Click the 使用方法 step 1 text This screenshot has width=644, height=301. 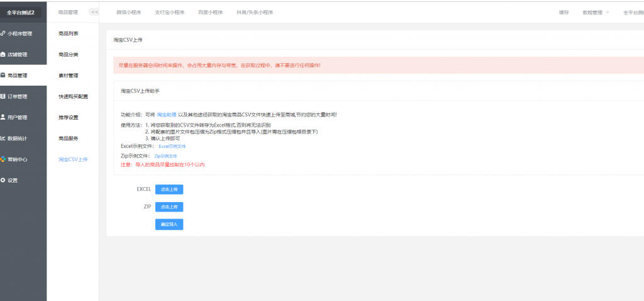coord(208,125)
